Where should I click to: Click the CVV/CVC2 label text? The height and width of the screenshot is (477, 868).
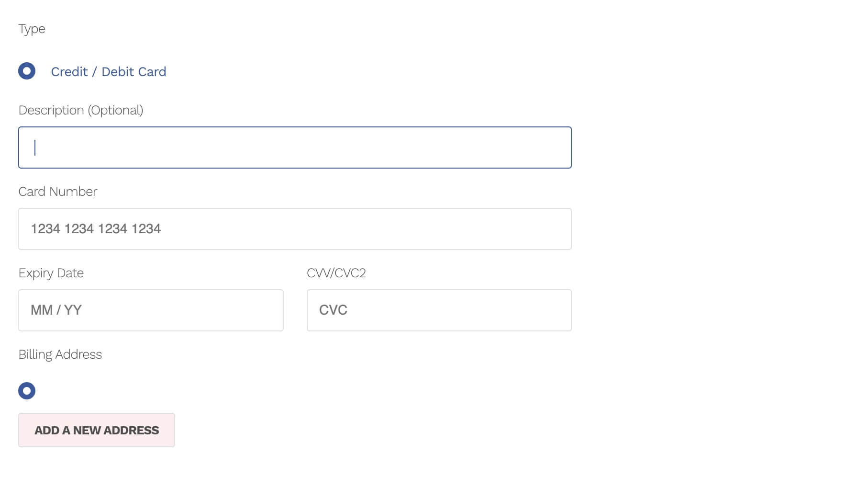click(336, 273)
